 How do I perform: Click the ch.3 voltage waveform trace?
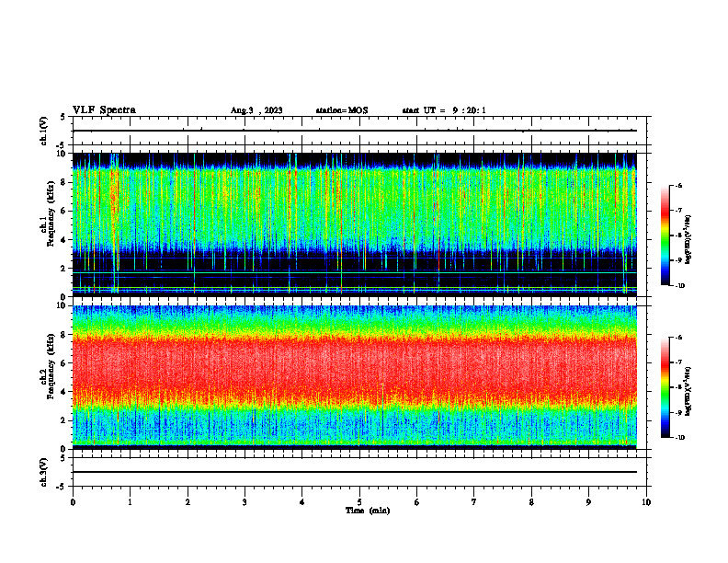pos(355,472)
